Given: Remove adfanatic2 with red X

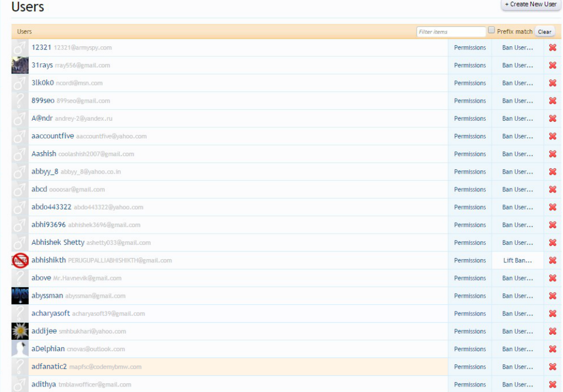Looking at the screenshot, I should (x=553, y=367).
